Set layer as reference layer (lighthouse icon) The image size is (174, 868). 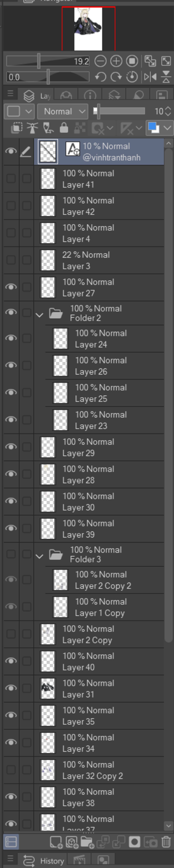(32, 128)
